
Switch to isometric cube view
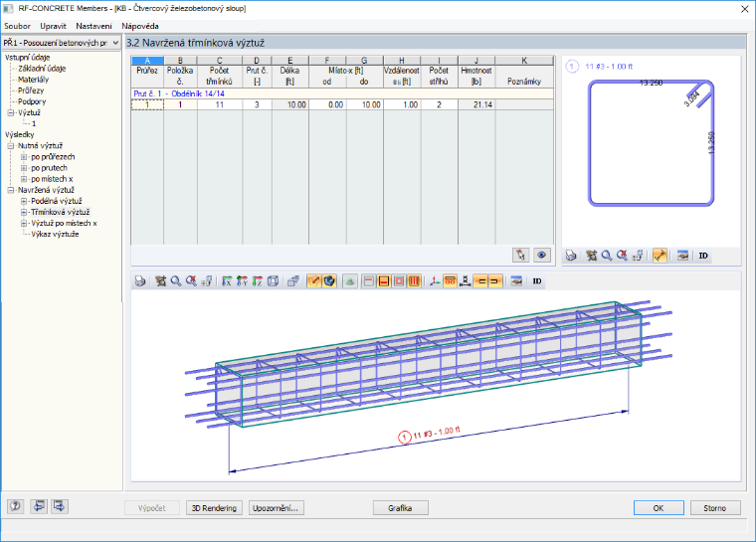(273, 281)
